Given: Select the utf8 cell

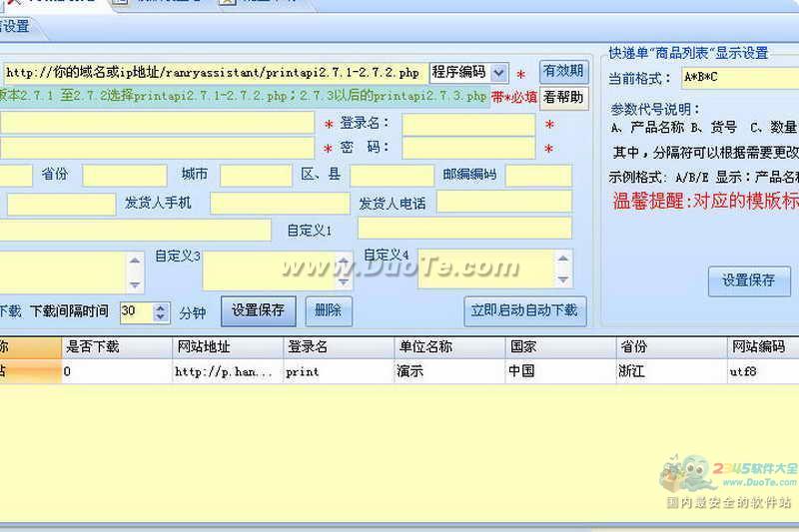Looking at the screenshot, I should (x=763, y=371).
